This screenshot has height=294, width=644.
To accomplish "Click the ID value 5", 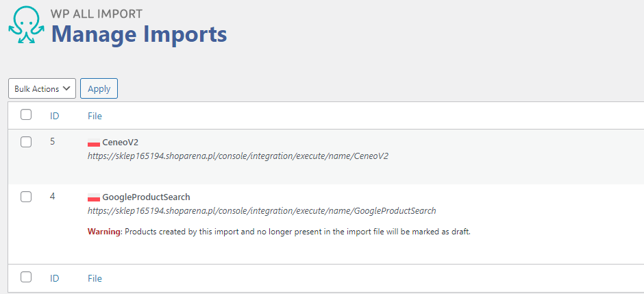I will [52, 142].
